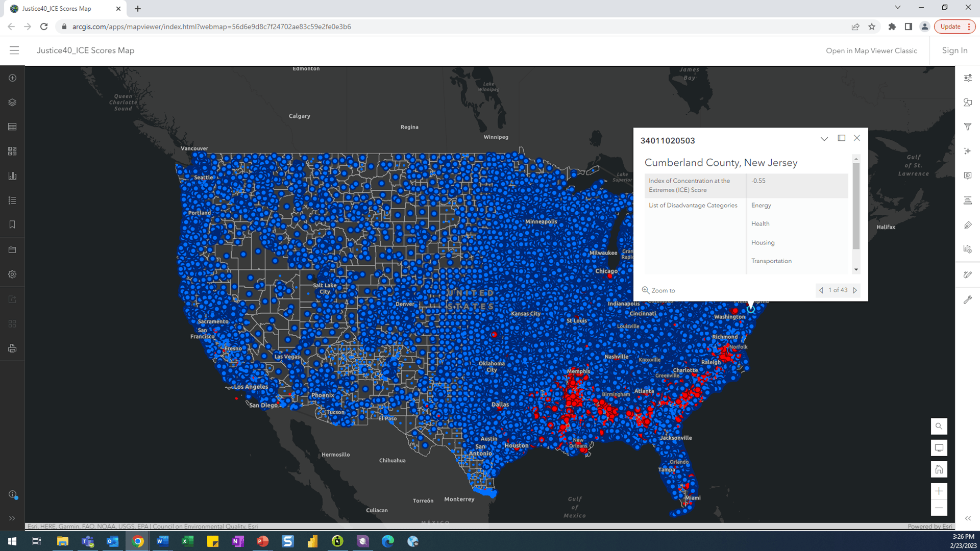Show the map Legend

pos(12,200)
